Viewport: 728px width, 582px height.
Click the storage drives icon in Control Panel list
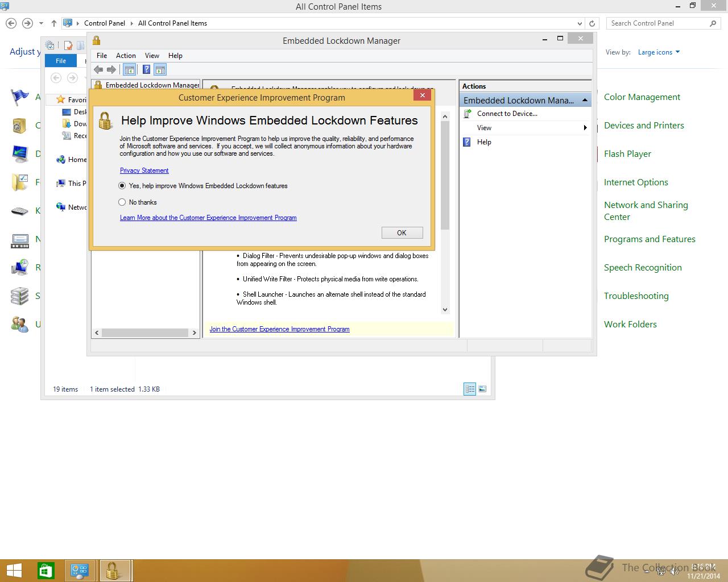pyautogui.click(x=20, y=296)
